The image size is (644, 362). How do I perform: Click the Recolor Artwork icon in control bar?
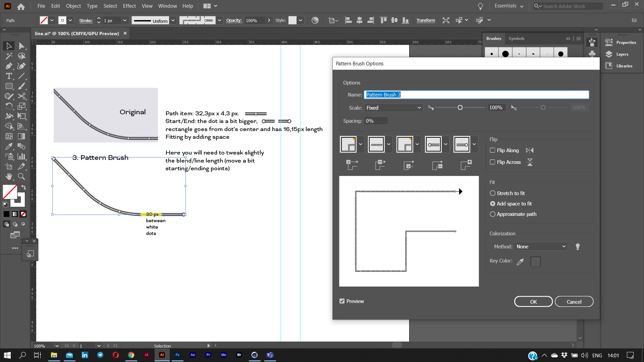pos(315,20)
